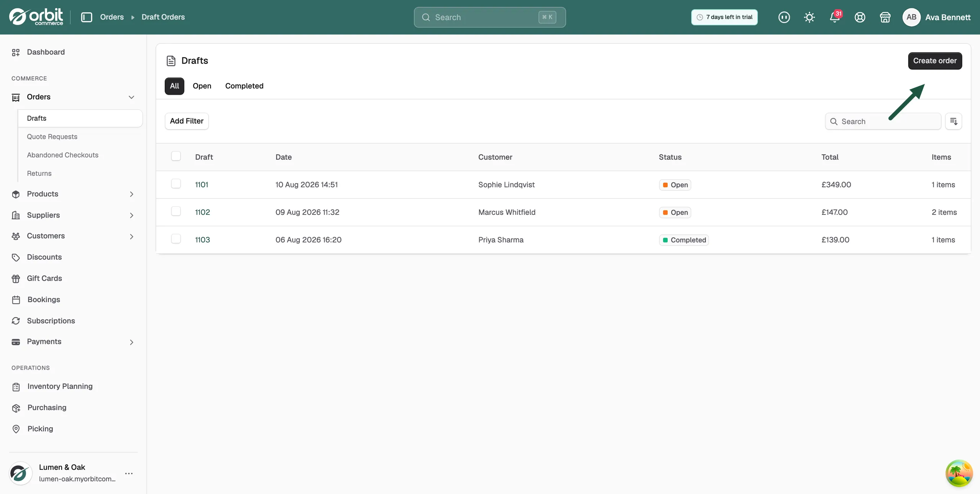Click customer name Marcus Whitfield
This screenshot has width=980, height=494.
507,212
